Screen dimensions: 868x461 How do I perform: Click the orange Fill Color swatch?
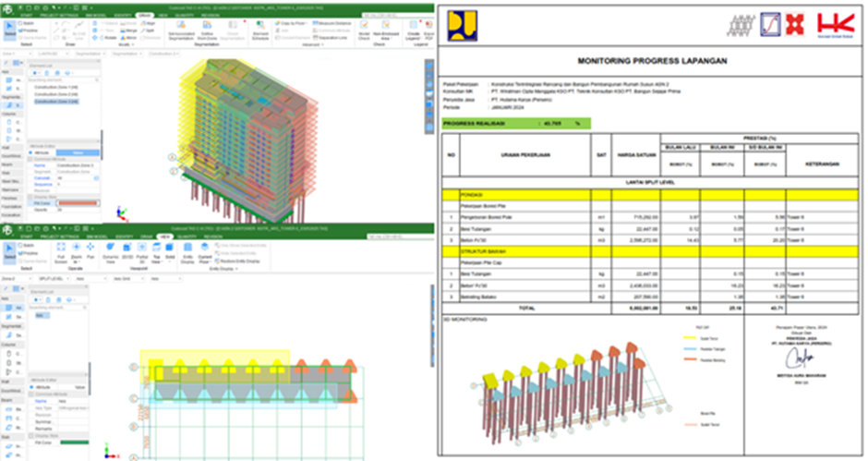(77, 203)
